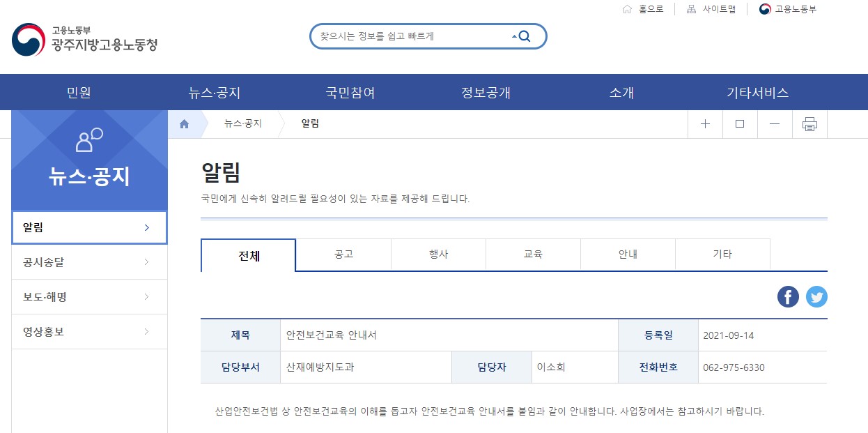The image size is (868, 433).
Task: Print the page using printer icon
Action: coord(809,124)
